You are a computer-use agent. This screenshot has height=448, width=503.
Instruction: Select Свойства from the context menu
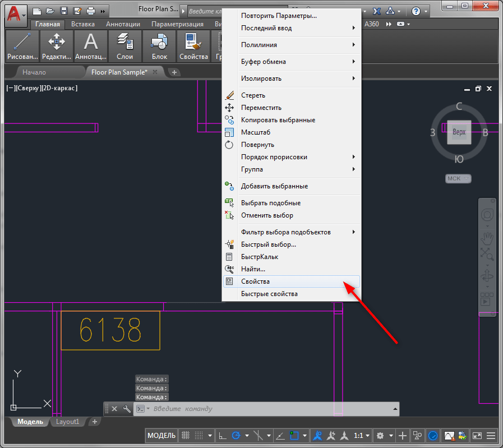[255, 281]
